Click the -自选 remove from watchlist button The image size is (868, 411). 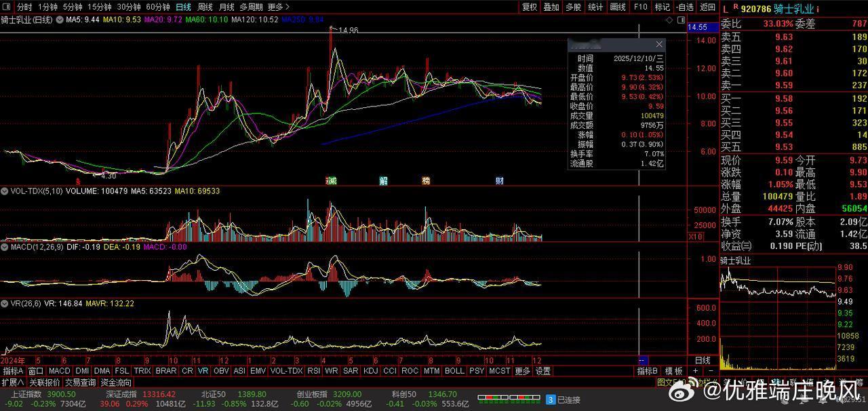tap(684, 7)
